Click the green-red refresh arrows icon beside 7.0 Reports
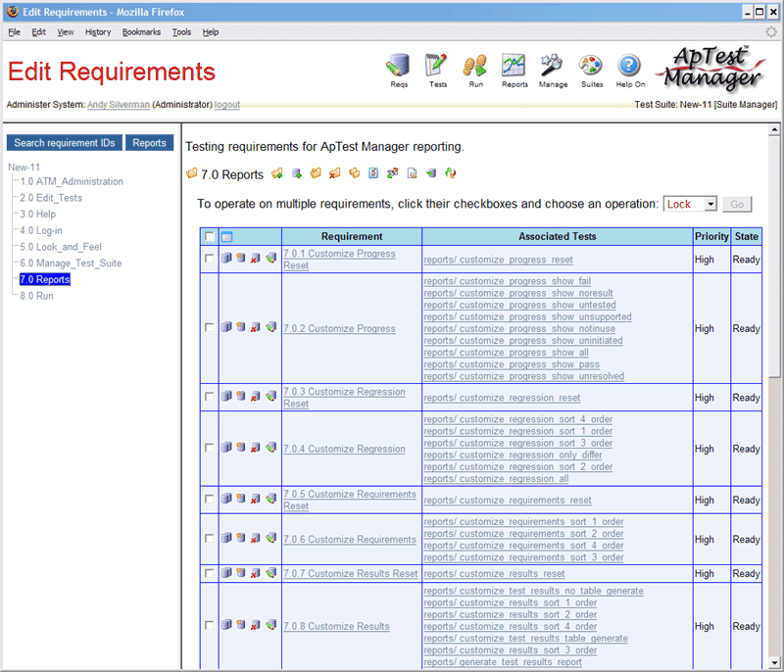Image resolution: width=784 pixels, height=672 pixels. tap(451, 173)
